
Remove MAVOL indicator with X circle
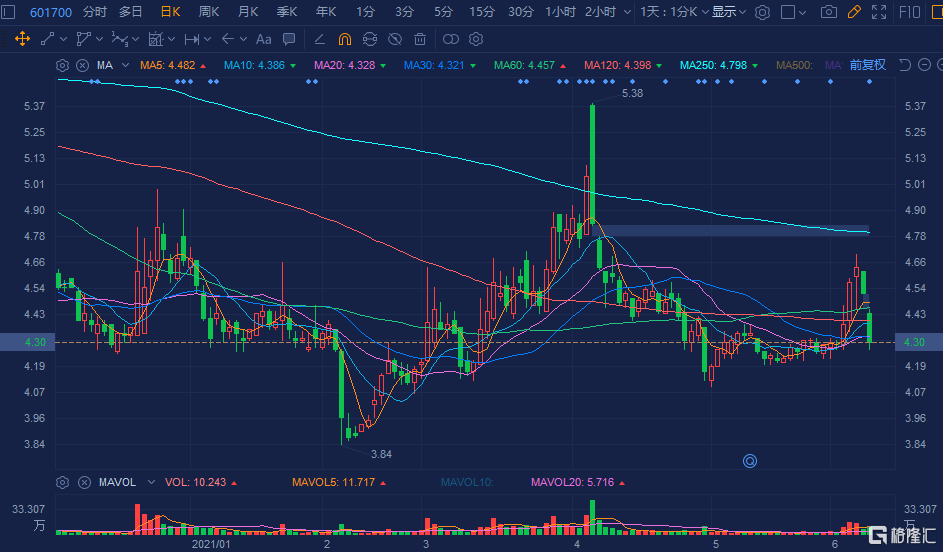click(x=84, y=482)
